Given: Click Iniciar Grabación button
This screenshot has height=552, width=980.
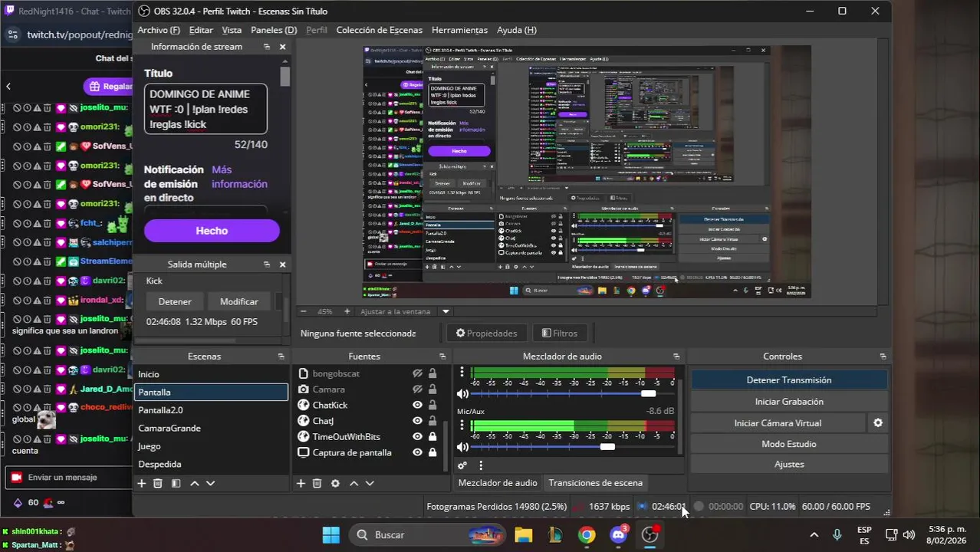Looking at the screenshot, I should 789,402.
